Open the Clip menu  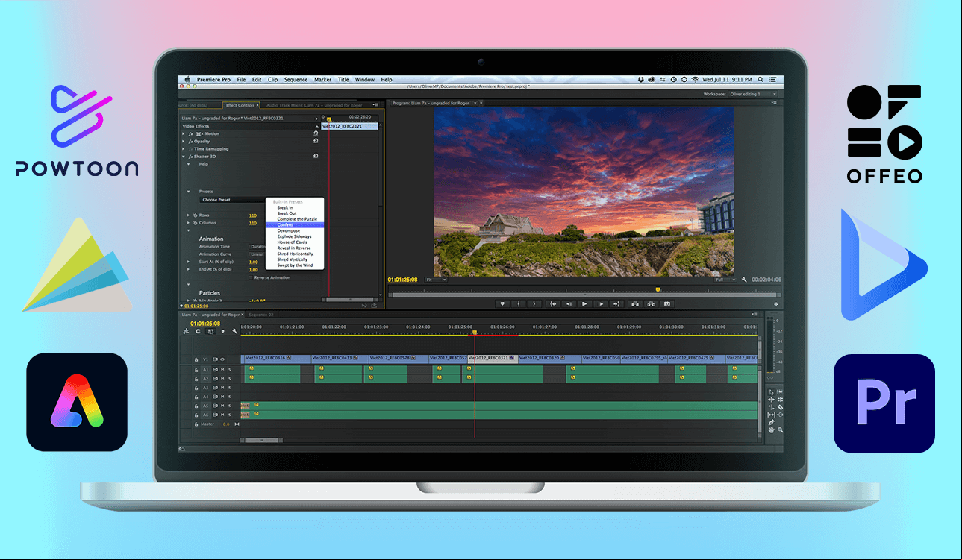tap(272, 79)
